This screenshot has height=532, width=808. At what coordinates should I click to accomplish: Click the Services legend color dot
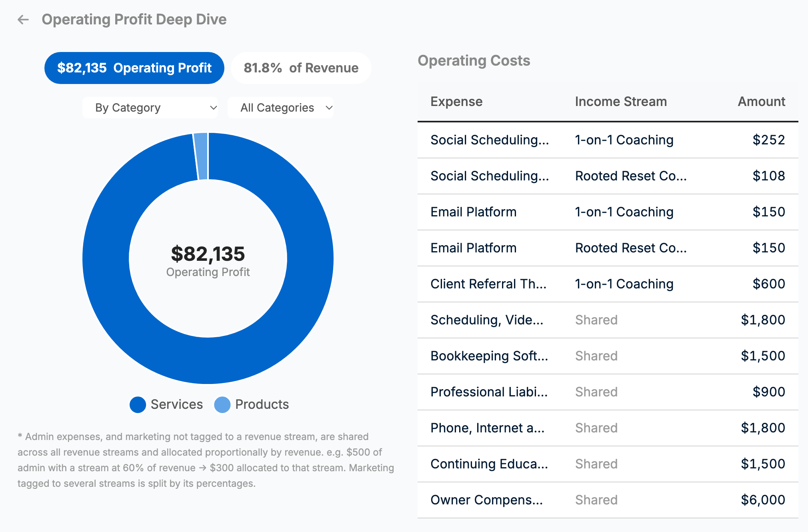click(138, 404)
